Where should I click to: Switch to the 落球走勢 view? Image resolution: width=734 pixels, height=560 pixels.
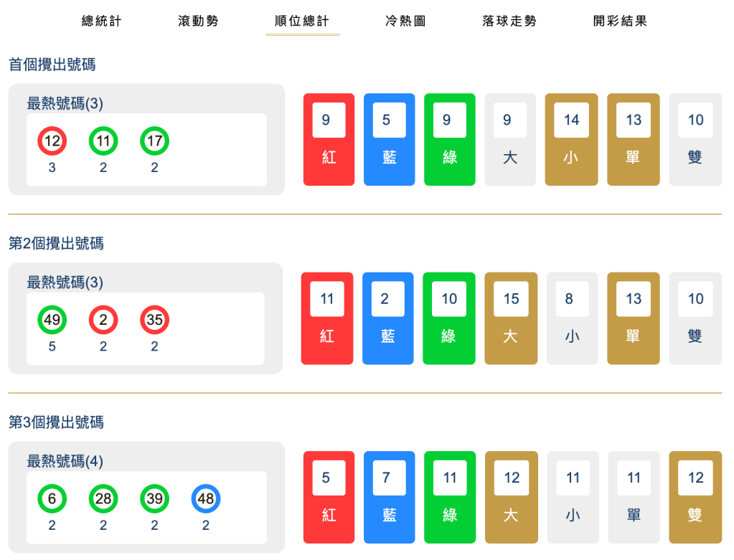click(x=507, y=21)
